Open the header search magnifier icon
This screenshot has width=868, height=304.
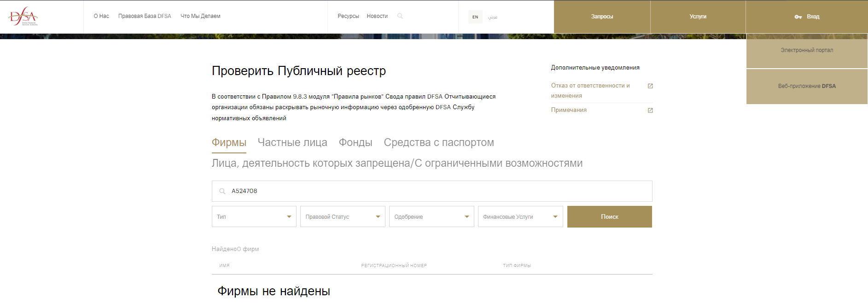click(x=400, y=16)
